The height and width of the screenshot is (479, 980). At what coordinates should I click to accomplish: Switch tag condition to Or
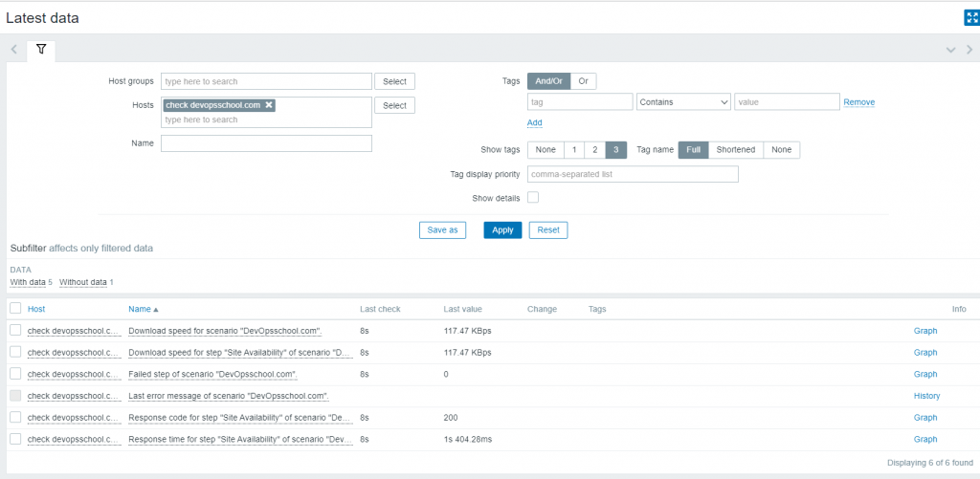[583, 81]
